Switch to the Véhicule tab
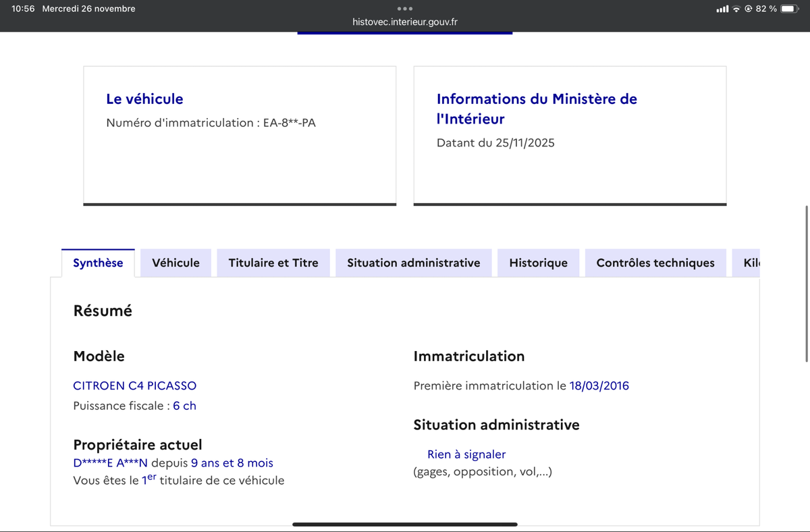This screenshot has height=532, width=810. [x=175, y=263]
